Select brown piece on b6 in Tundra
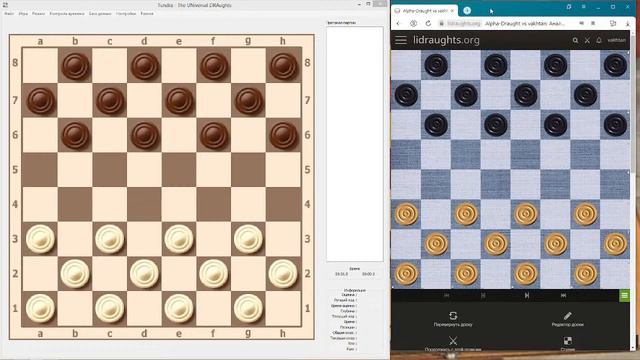The image size is (640, 360). (75, 135)
